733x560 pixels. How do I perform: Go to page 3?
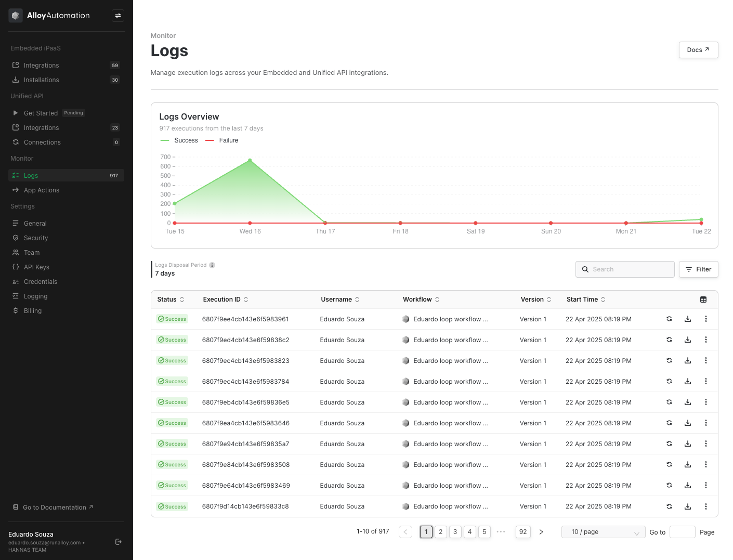(455, 532)
